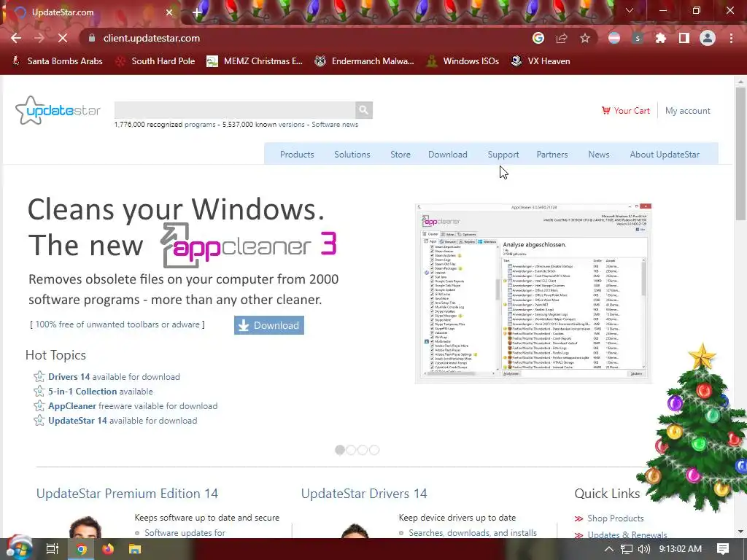Share this page using the share icon

point(562,38)
